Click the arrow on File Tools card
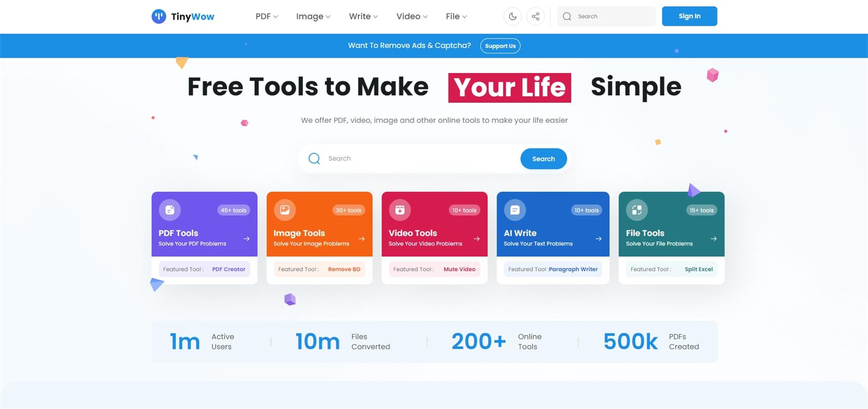The height and width of the screenshot is (409, 868). click(x=713, y=238)
